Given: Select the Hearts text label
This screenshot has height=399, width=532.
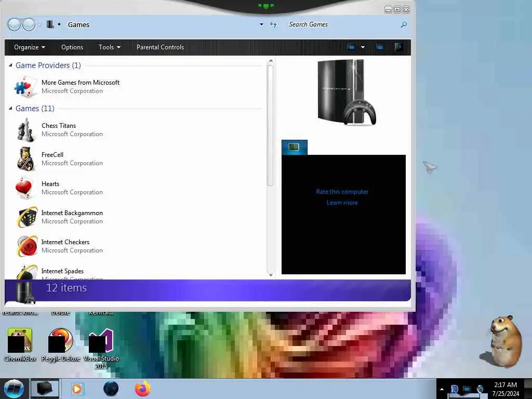Looking at the screenshot, I should click(50, 183).
